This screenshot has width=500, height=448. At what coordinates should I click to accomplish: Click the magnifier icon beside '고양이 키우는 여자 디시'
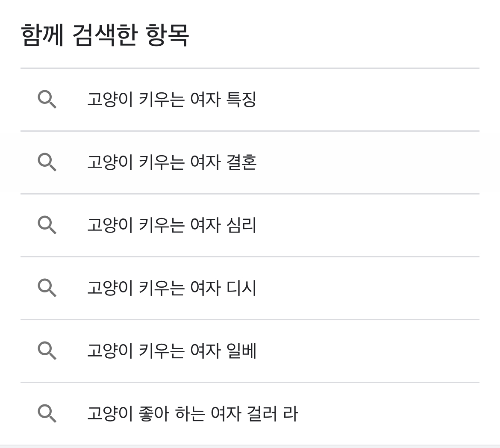click(48, 287)
